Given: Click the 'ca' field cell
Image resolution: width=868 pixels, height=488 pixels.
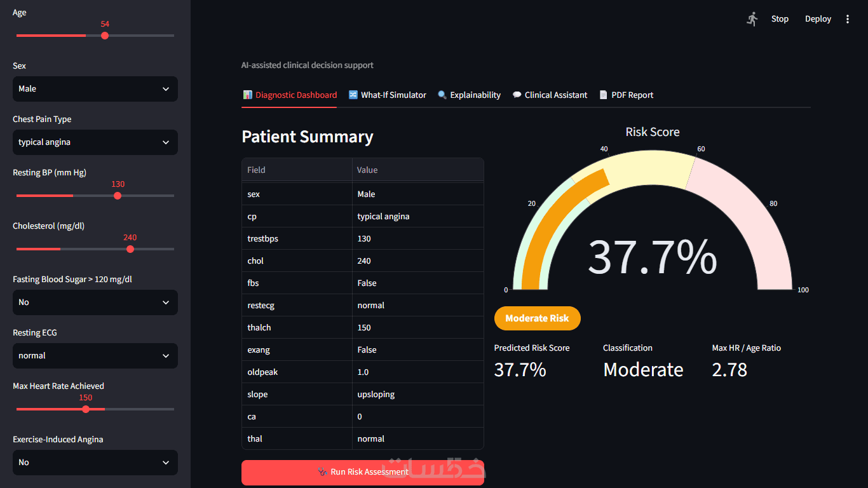Looking at the screenshot, I should pos(297,417).
